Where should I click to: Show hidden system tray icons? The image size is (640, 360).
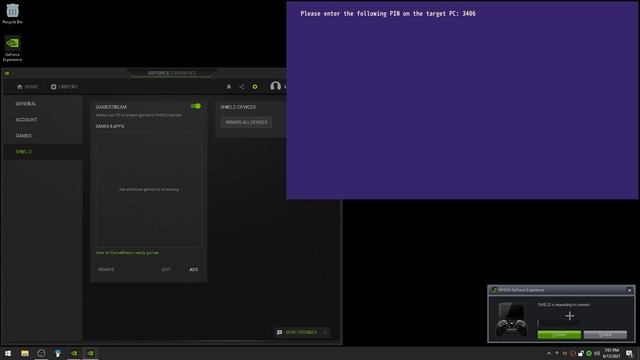pyautogui.click(x=549, y=353)
